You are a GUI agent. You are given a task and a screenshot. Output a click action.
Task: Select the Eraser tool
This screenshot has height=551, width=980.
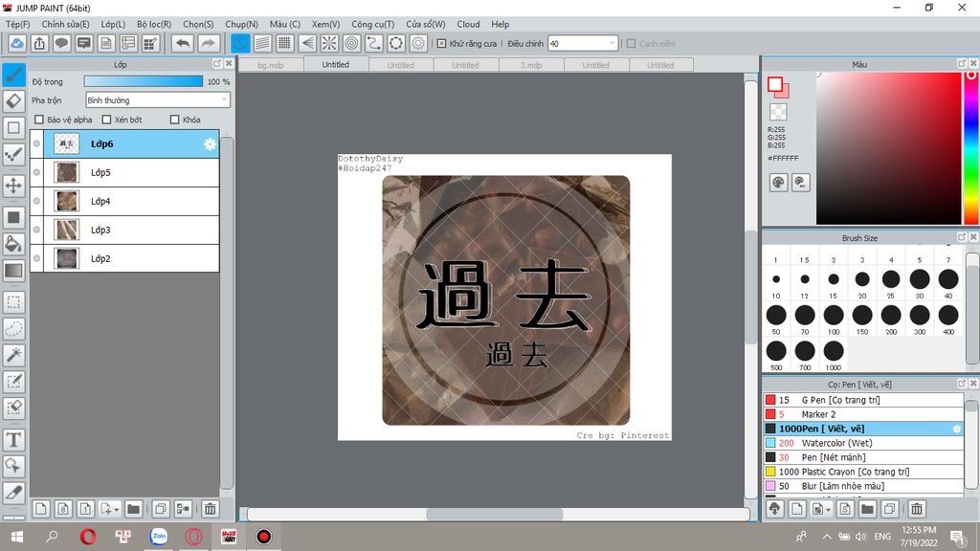click(x=13, y=101)
